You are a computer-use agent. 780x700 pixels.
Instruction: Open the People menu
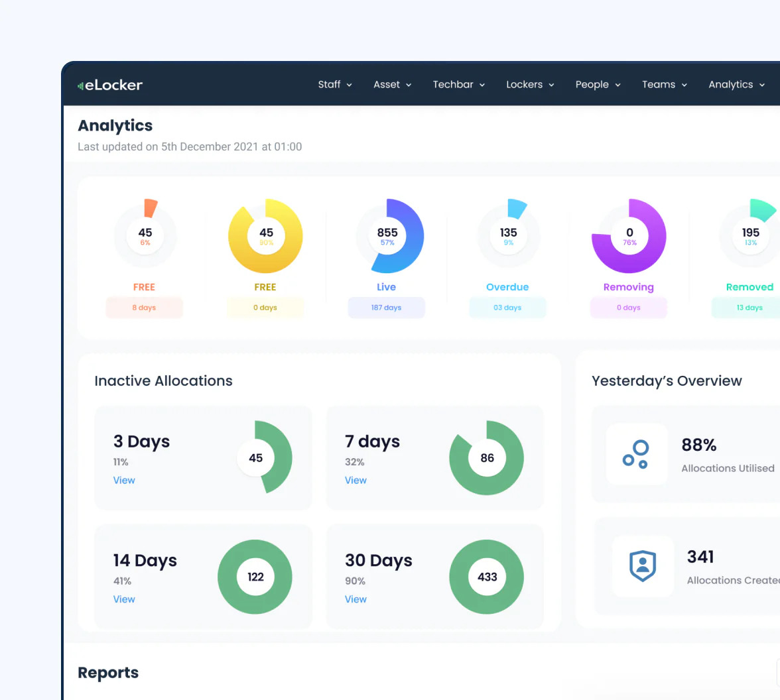(x=598, y=85)
